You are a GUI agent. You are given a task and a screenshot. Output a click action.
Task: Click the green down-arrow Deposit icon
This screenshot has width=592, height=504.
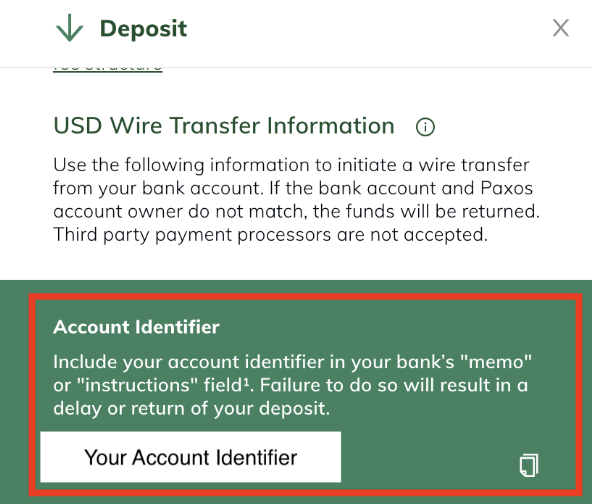coord(69,28)
